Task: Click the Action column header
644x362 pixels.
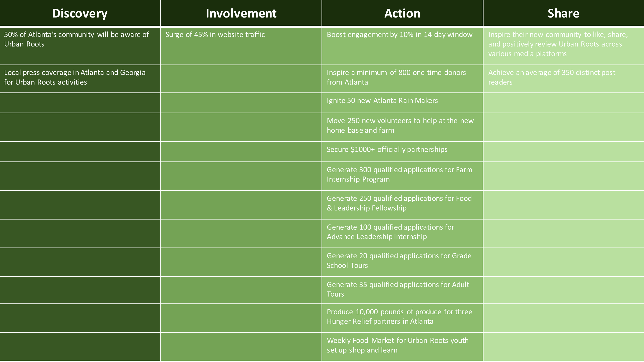Action: point(402,13)
